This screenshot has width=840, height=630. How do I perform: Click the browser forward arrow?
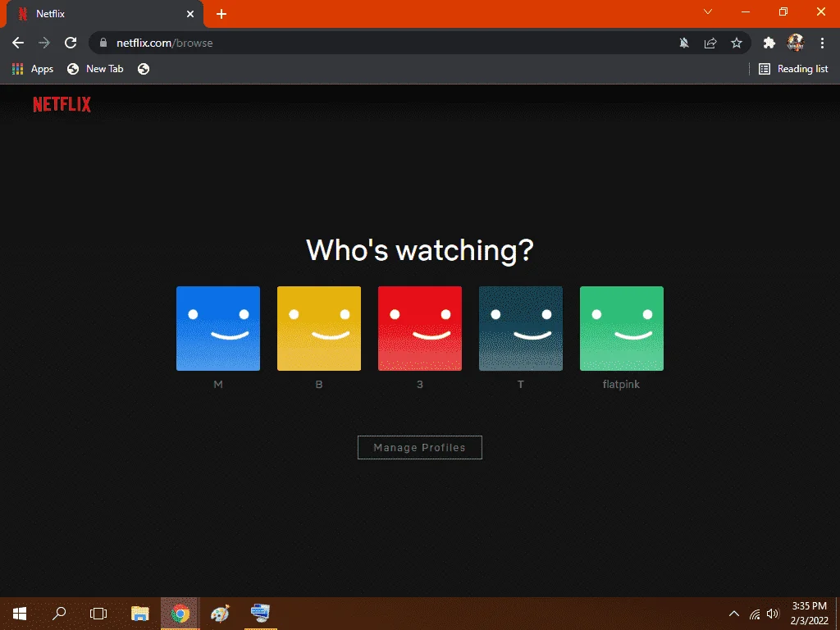coord(44,43)
